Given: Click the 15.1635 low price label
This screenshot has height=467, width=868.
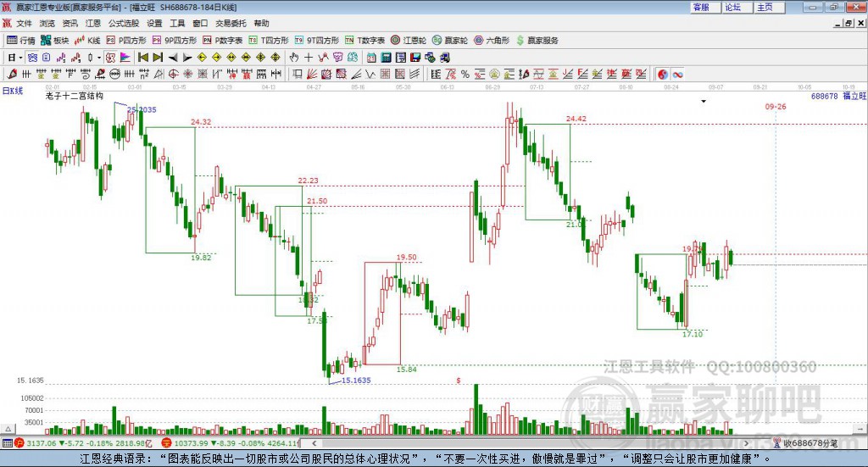Looking at the screenshot, I should pos(356,381).
